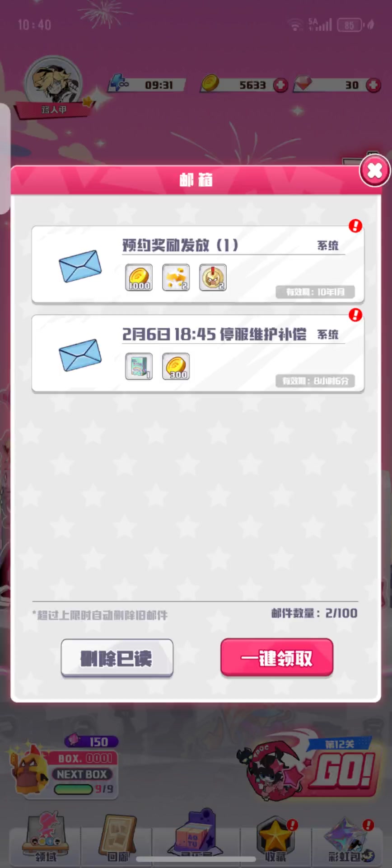Click the 删除已读 delete-read button

pyautogui.click(x=117, y=658)
